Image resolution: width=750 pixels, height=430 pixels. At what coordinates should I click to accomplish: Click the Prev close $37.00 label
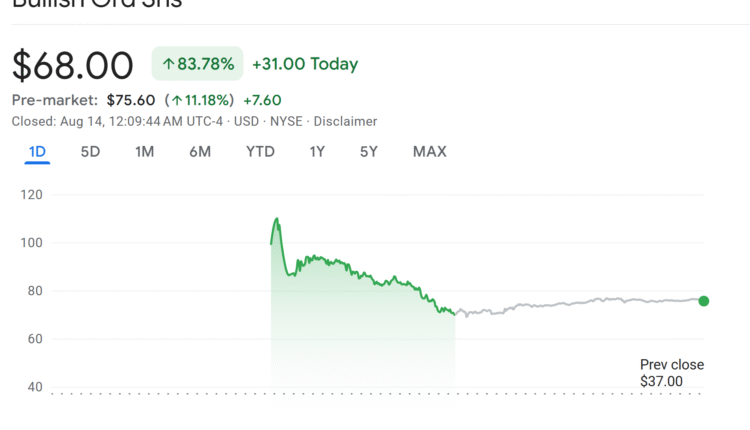coord(671,373)
